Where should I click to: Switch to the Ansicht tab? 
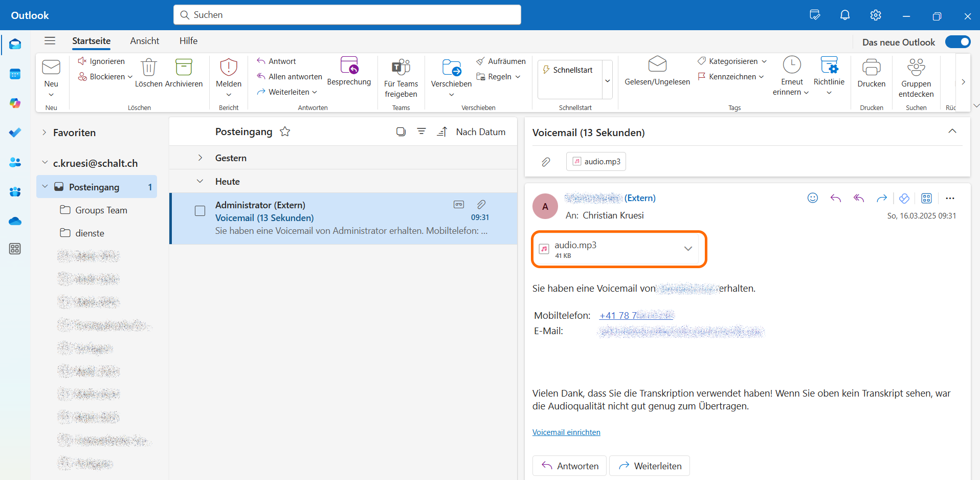click(x=144, y=41)
